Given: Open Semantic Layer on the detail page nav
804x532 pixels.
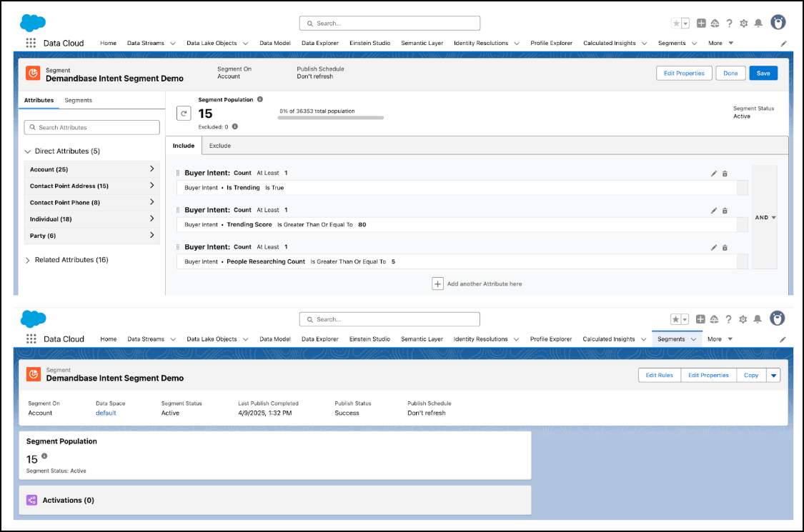Looking at the screenshot, I should pyautogui.click(x=422, y=338).
